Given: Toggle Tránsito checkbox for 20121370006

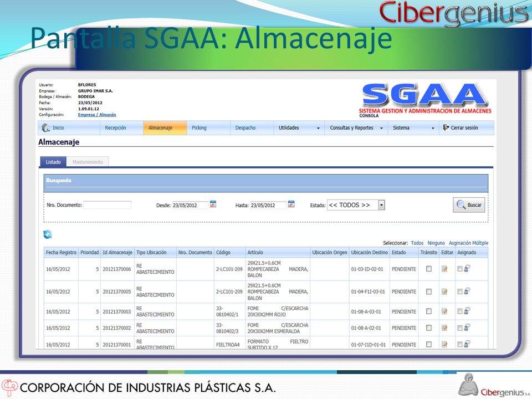Looking at the screenshot, I should click(429, 269).
